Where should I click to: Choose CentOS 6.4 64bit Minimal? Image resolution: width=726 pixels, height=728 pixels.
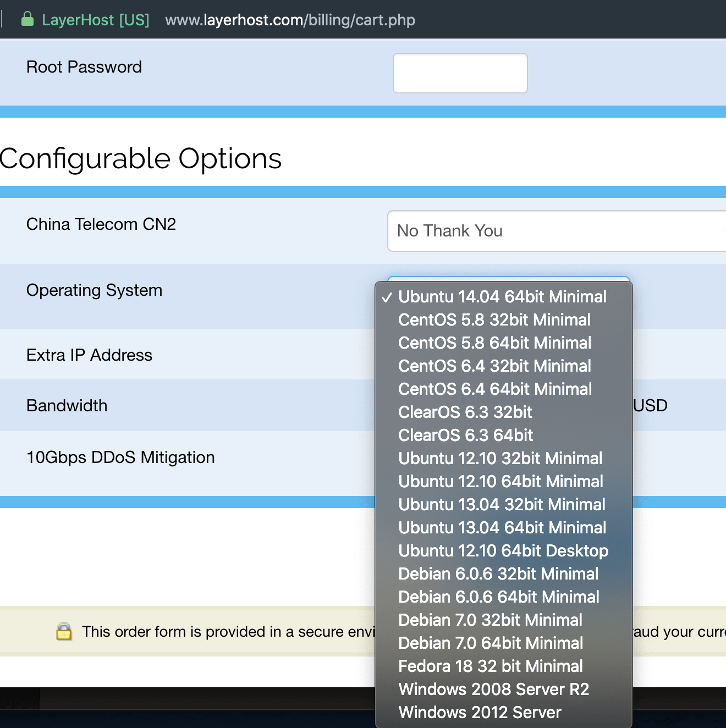(x=495, y=389)
